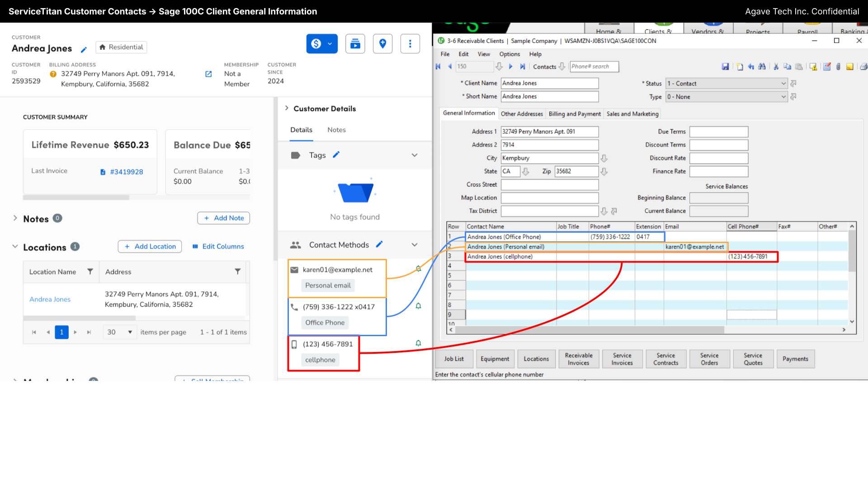
Task: Click the contacts grid horizontal scrollbar
Action: click(x=590, y=330)
